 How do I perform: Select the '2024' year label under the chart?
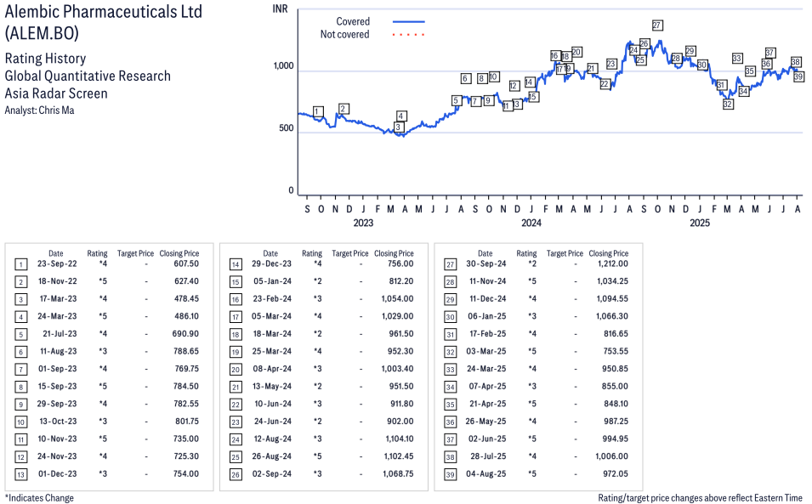531,223
